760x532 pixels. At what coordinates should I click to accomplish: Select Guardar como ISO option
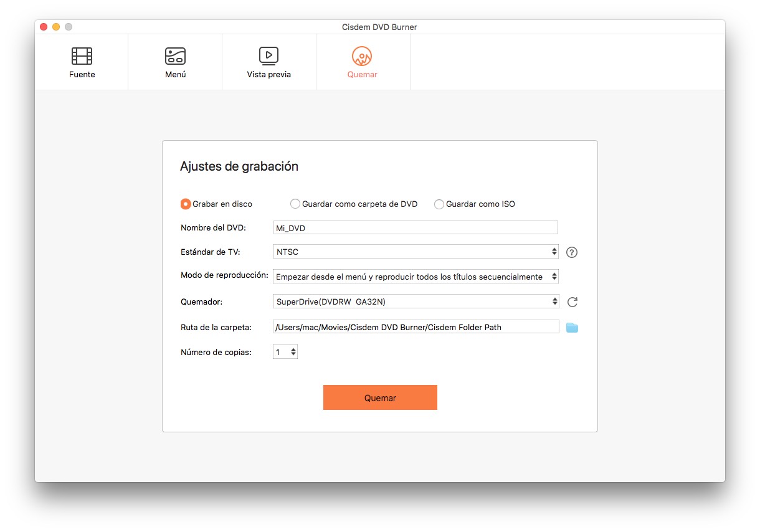point(439,204)
